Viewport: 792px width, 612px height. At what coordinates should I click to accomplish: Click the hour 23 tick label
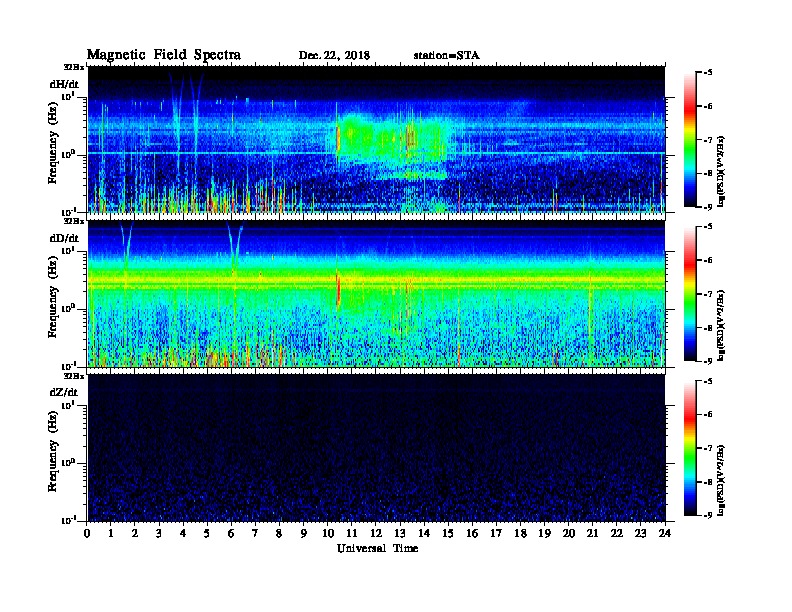pyautogui.click(x=640, y=534)
